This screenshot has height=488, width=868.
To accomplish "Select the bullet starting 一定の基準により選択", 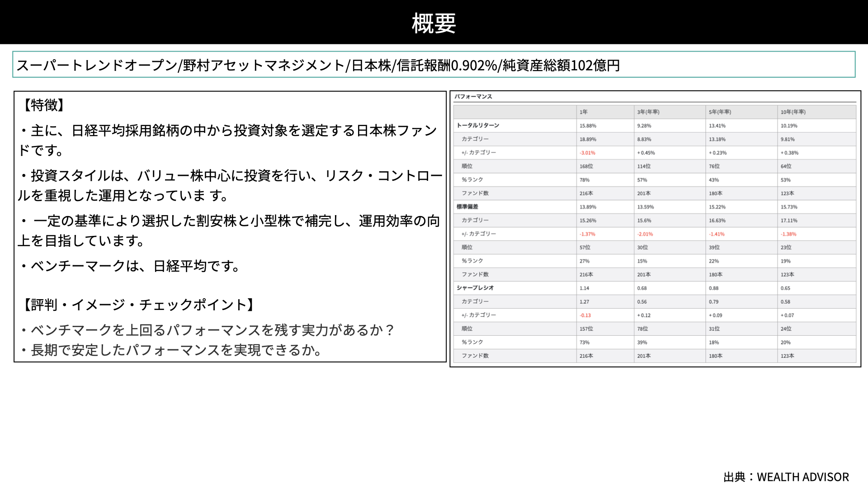I will pos(229,230).
